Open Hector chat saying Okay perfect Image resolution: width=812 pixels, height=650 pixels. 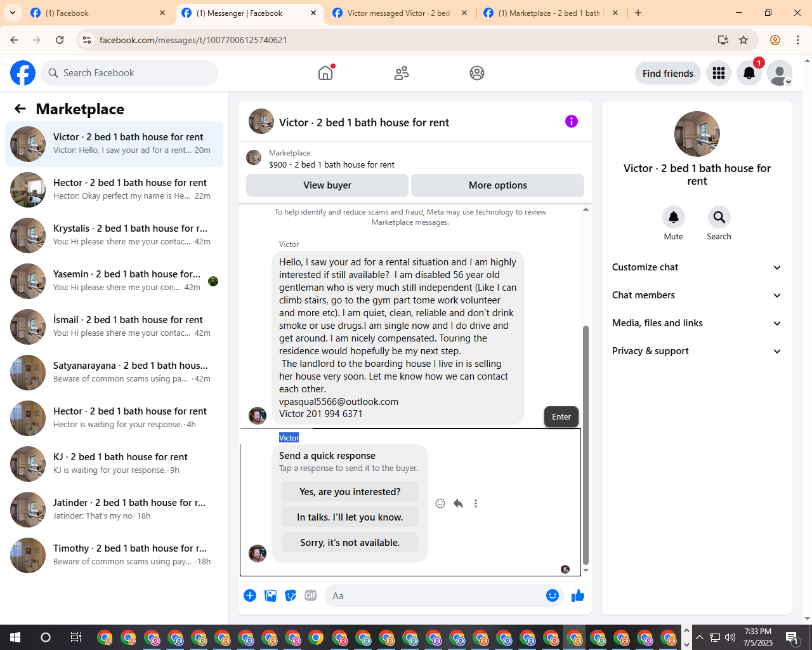pos(114,190)
